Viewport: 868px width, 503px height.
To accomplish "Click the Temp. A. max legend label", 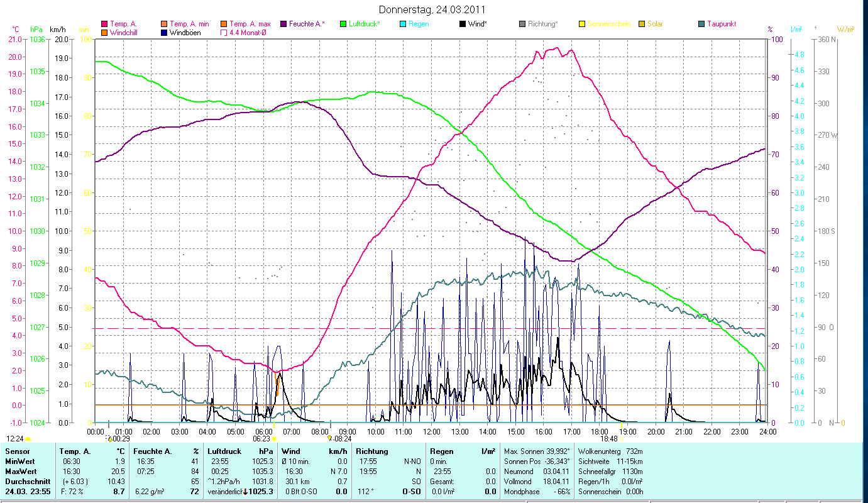I will click(x=250, y=24).
